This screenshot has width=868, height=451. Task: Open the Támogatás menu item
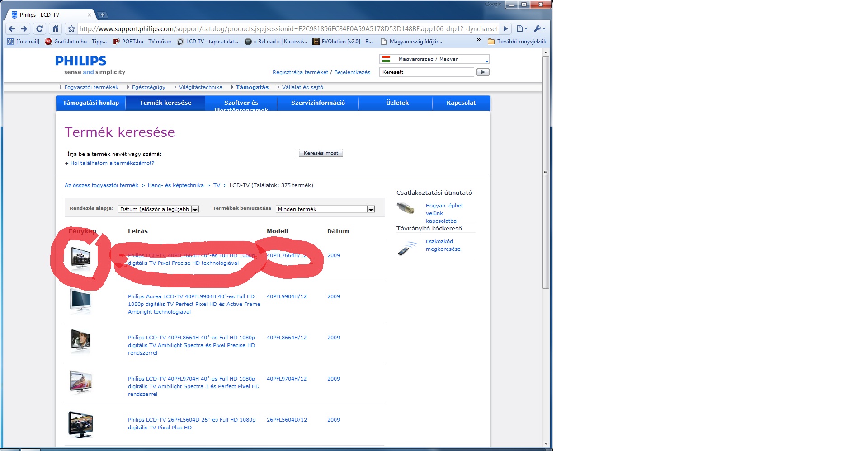pyautogui.click(x=252, y=87)
